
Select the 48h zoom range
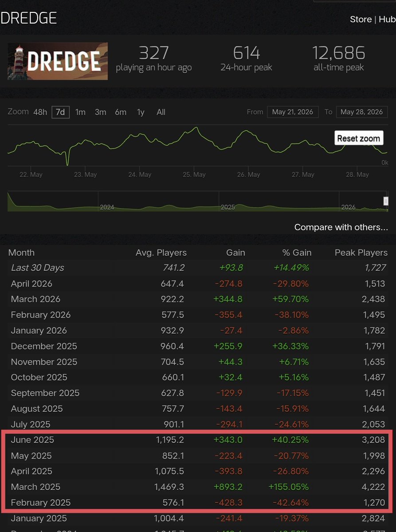click(x=40, y=112)
